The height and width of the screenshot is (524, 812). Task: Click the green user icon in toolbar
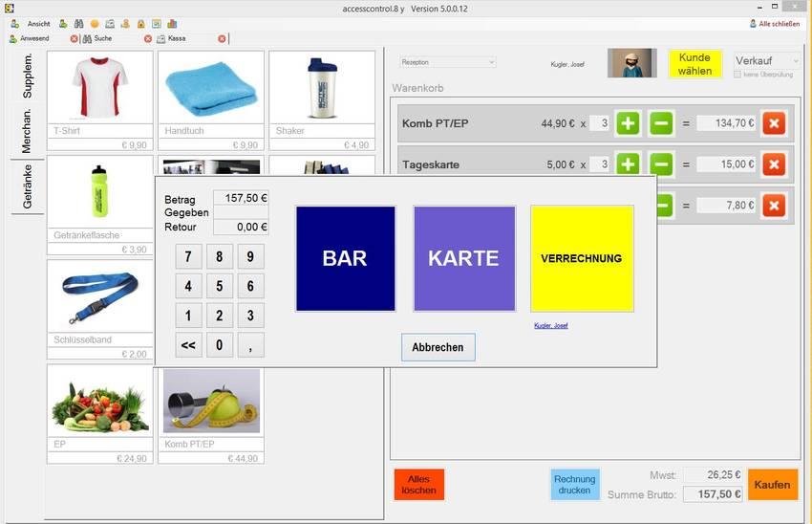pyautogui.click(x=63, y=24)
